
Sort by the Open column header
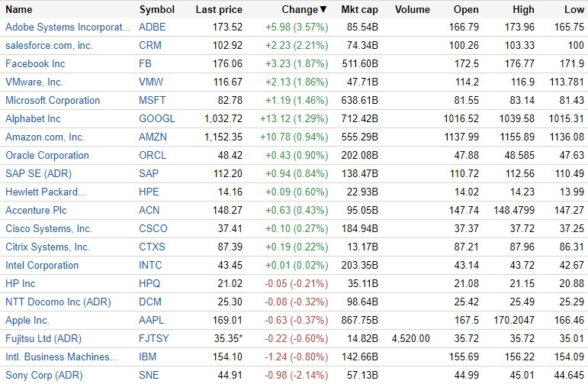coord(466,10)
